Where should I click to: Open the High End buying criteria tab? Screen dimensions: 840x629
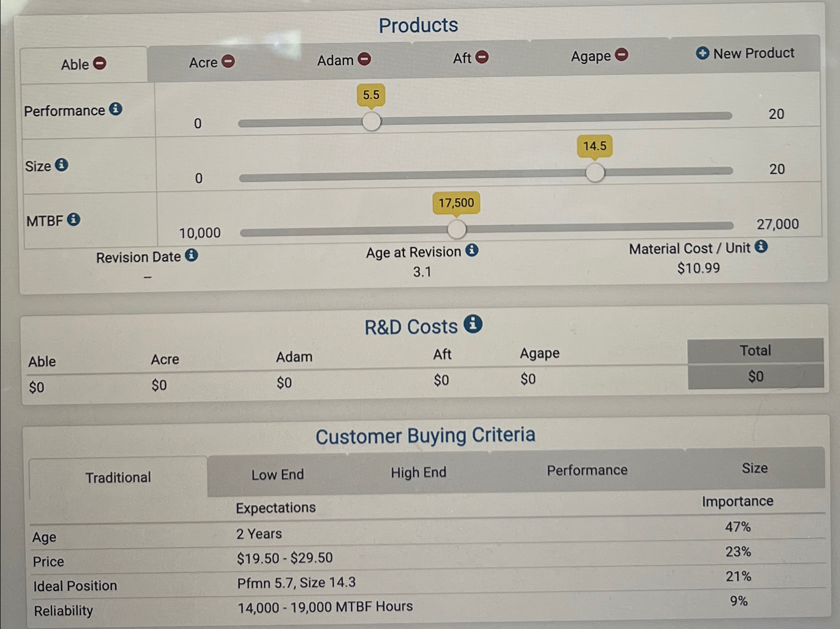418,472
